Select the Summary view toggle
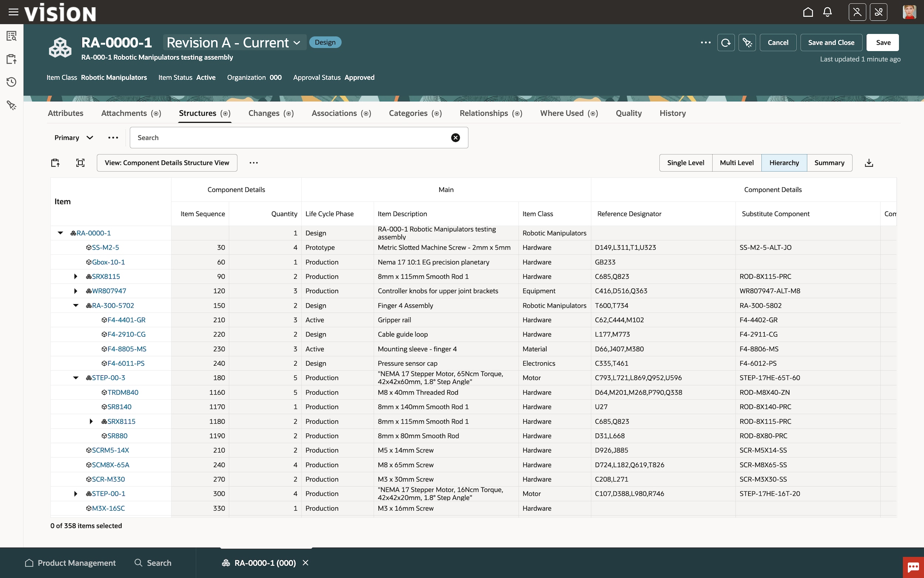The height and width of the screenshot is (578, 924). [x=829, y=163]
